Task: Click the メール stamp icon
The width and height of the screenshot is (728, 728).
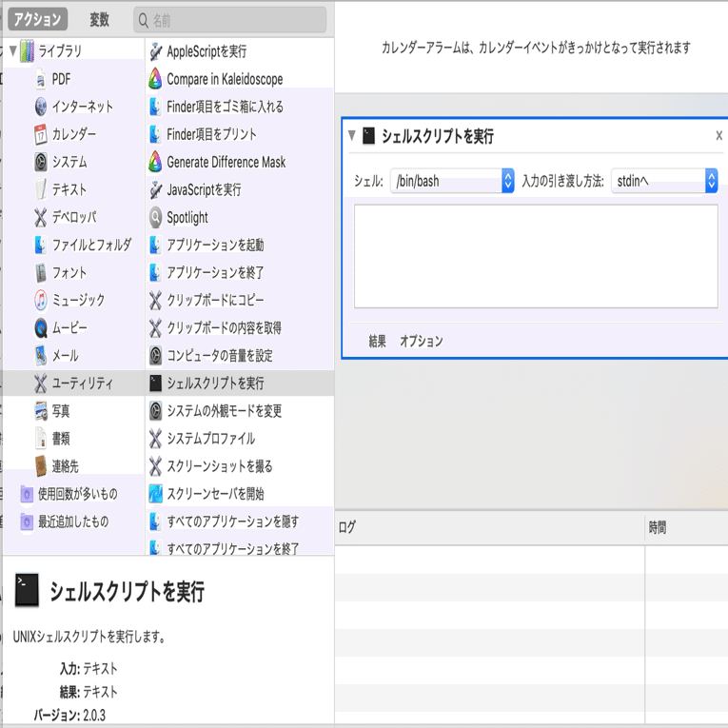Action: pos(40,355)
